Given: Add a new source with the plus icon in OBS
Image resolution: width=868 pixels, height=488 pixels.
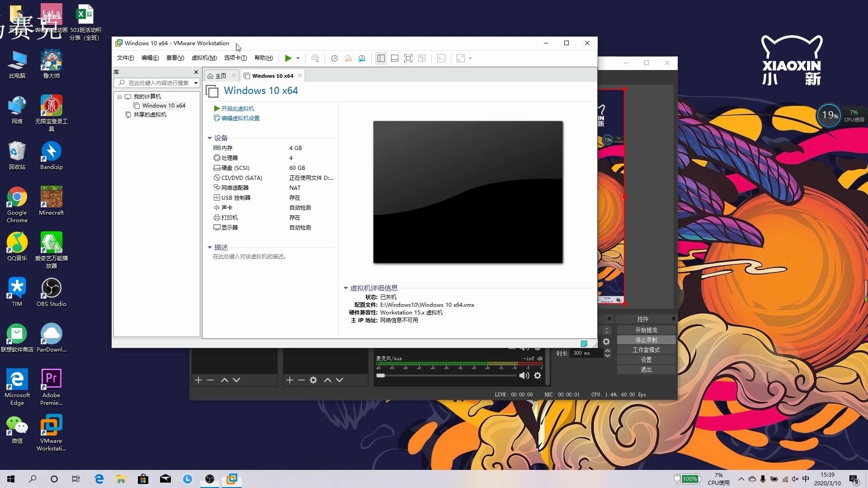Looking at the screenshot, I should pyautogui.click(x=290, y=380).
